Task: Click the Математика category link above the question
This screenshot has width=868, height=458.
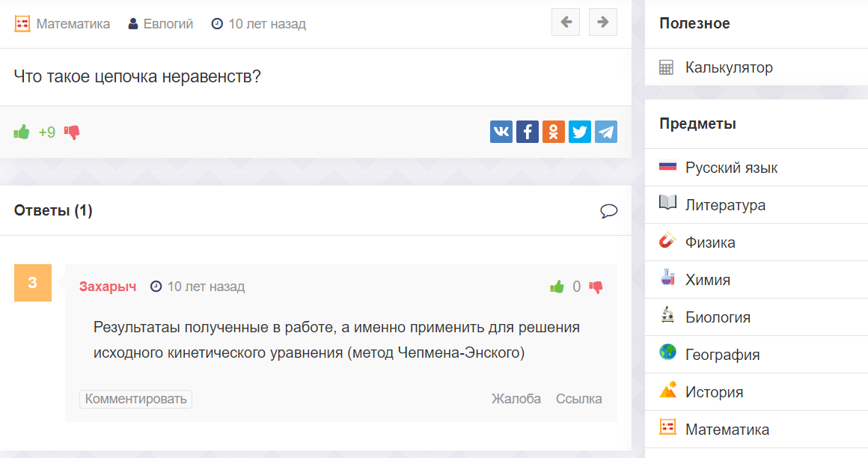Action: (x=73, y=24)
